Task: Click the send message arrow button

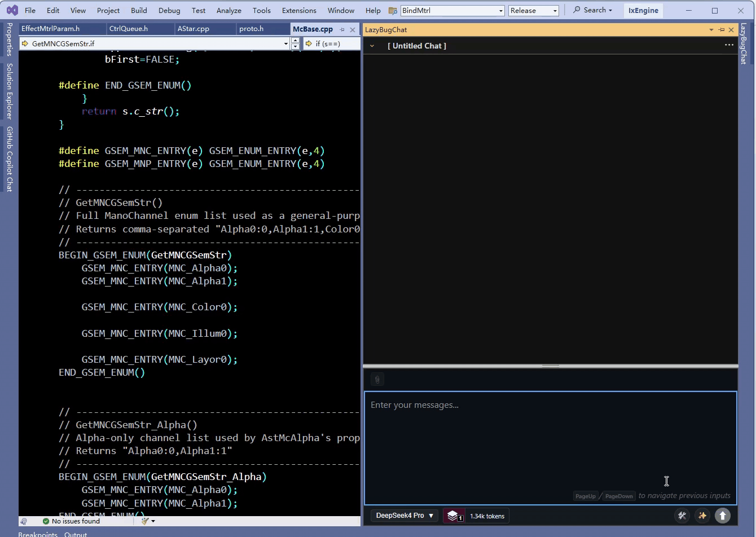Action: coord(723,516)
